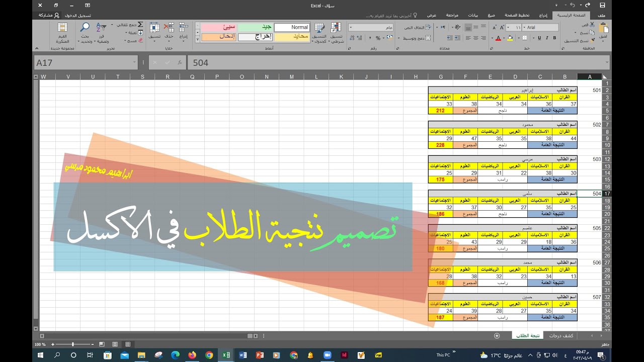Select the Input (إدخال) cell style
The image size is (644, 362).
[219, 37]
